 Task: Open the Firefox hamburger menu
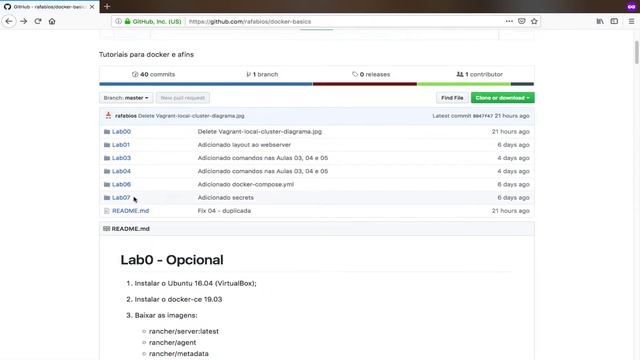tap(631, 21)
